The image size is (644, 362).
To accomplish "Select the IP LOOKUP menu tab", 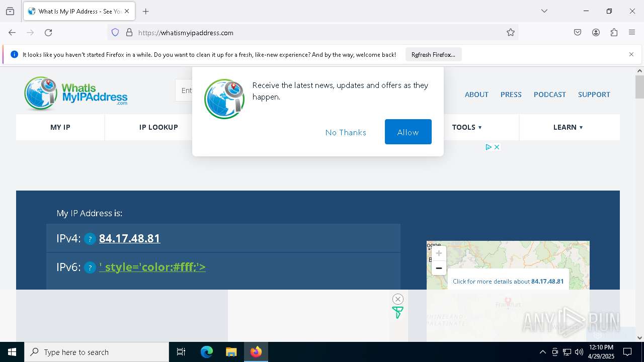I will click(x=158, y=127).
